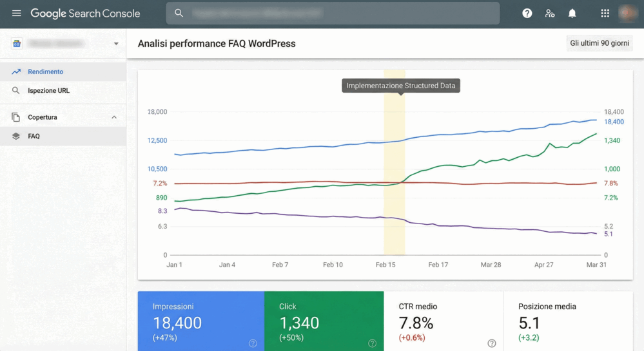Screen dimensions: 644x351
Task: Open Copertura section in the sidebar
Action: (63, 117)
